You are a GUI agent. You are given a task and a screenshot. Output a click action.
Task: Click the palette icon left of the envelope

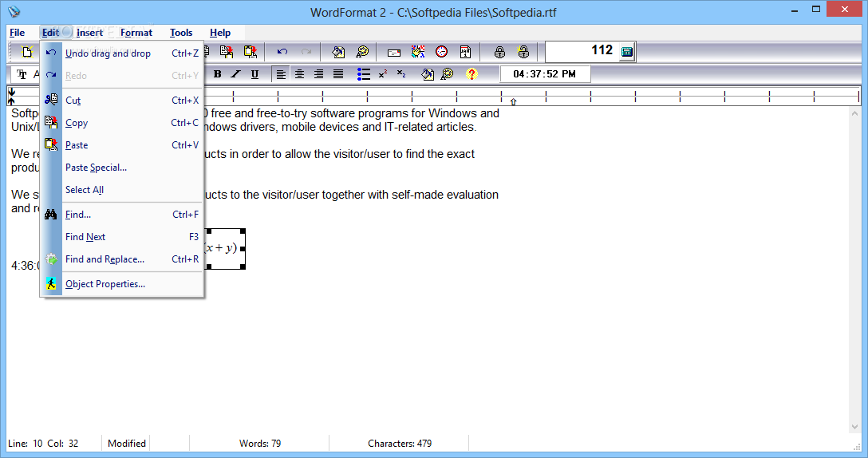pos(362,52)
